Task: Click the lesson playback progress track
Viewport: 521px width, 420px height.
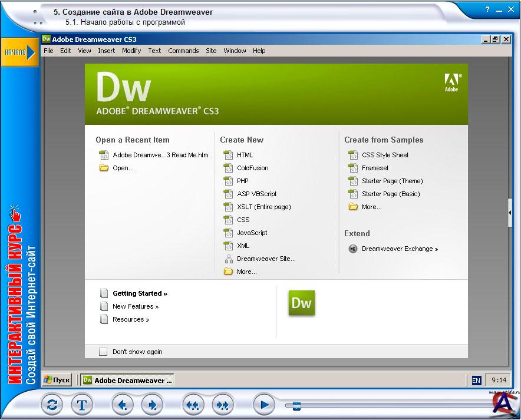Action: click(390, 405)
